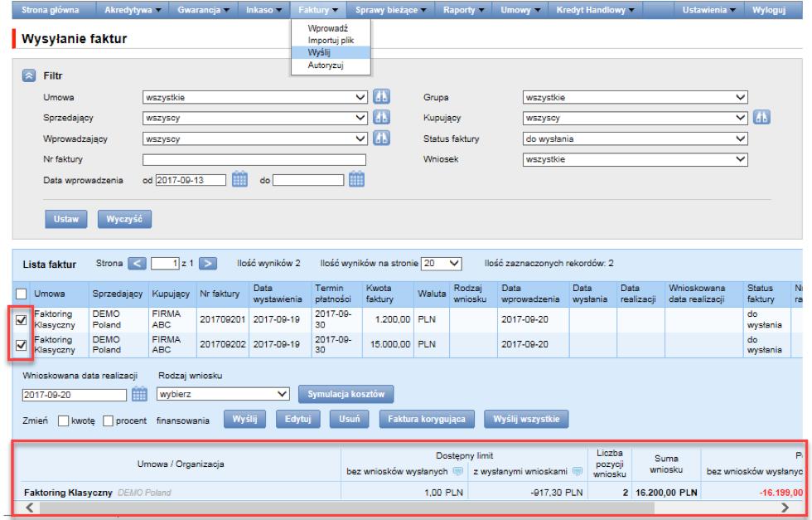Open the Umowy menu
The width and height of the screenshot is (812, 520).
[x=520, y=10]
